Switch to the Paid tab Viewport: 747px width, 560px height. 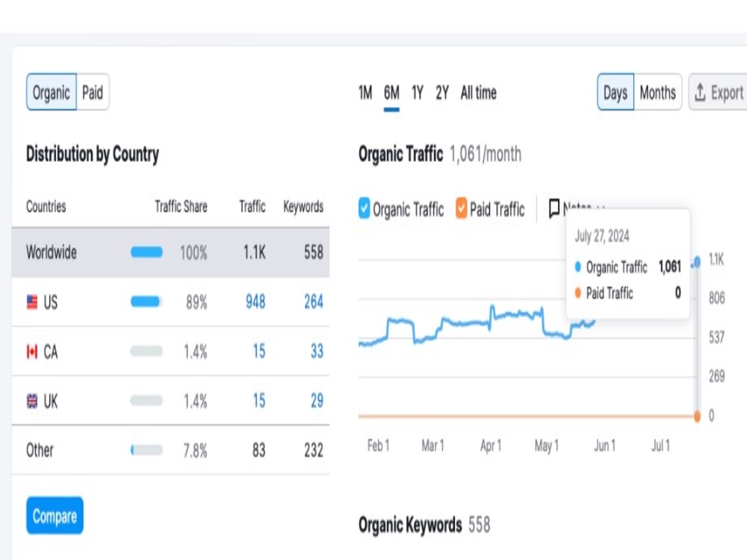click(92, 93)
